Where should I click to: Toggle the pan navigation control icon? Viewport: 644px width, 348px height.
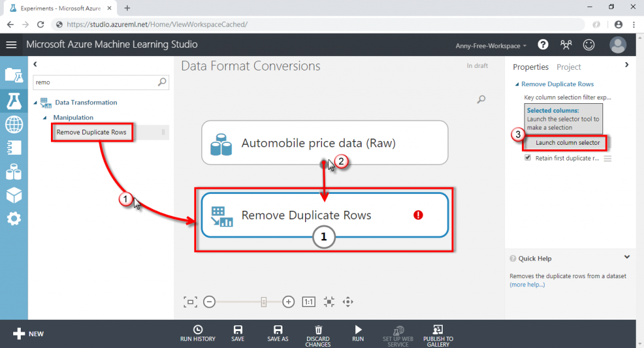[348, 302]
